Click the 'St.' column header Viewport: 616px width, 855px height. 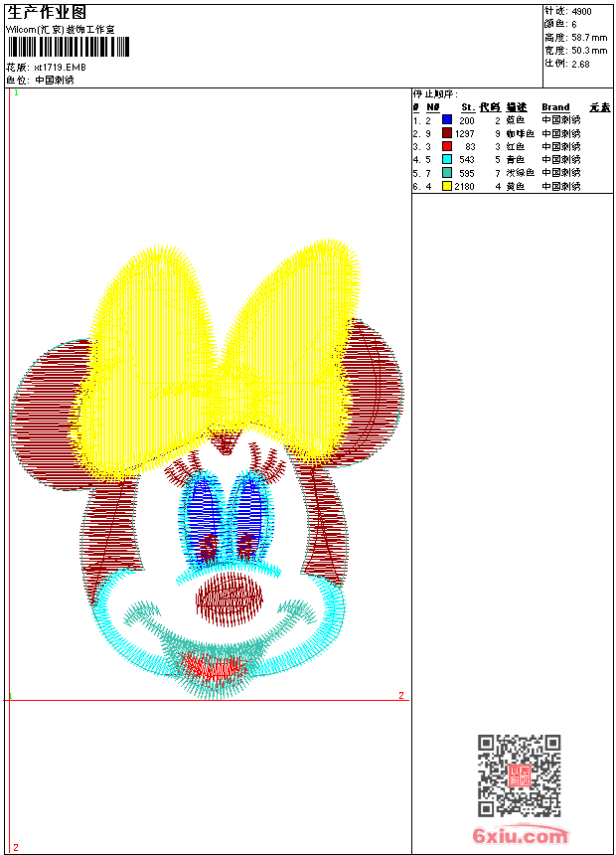coord(468,107)
